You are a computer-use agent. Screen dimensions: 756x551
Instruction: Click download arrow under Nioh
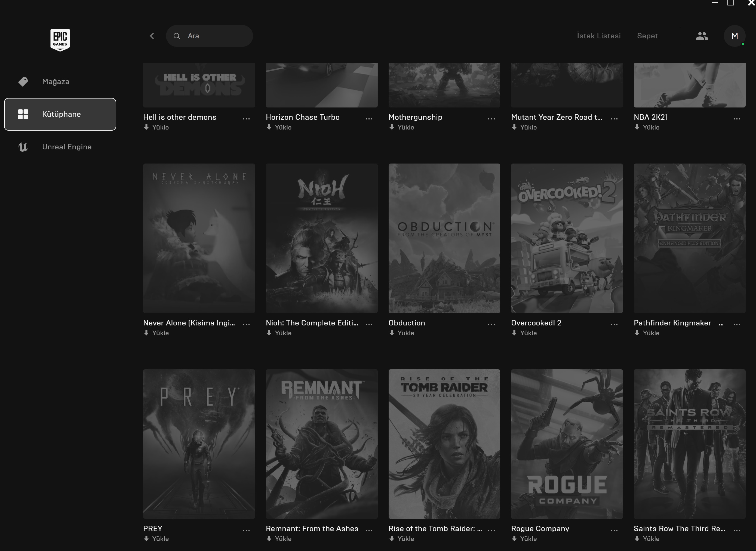pyautogui.click(x=269, y=333)
